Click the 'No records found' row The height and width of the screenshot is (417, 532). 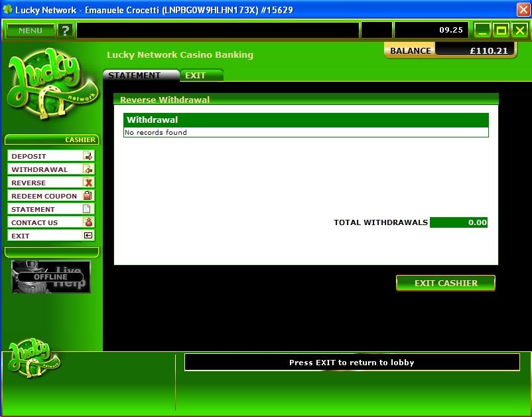306,132
